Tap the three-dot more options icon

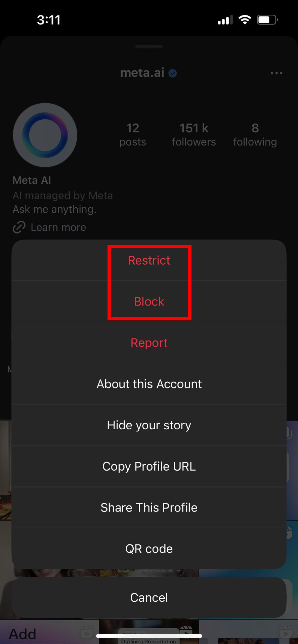coord(276,73)
